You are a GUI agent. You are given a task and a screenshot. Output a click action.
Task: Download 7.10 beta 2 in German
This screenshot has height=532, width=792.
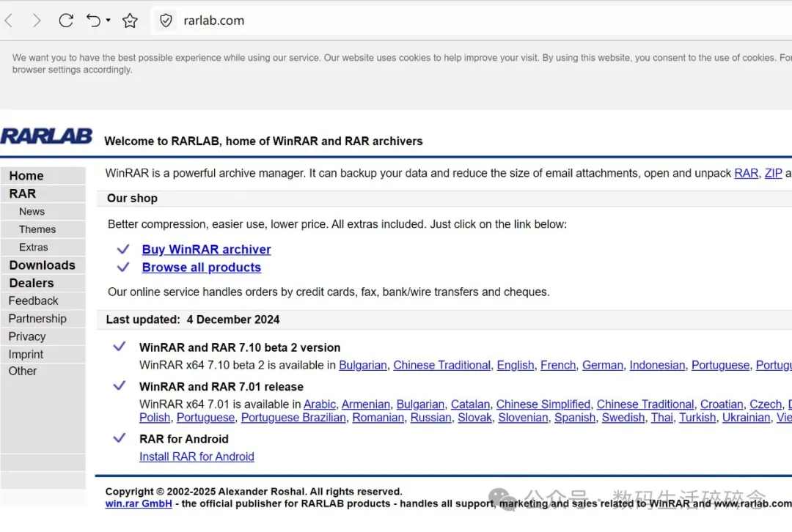603,366
